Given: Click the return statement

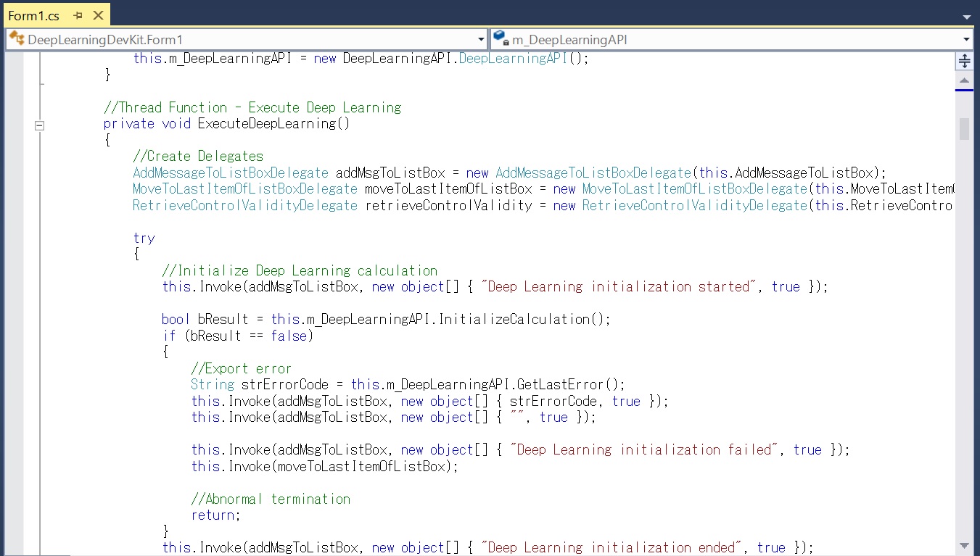Looking at the screenshot, I should pos(214,515).
